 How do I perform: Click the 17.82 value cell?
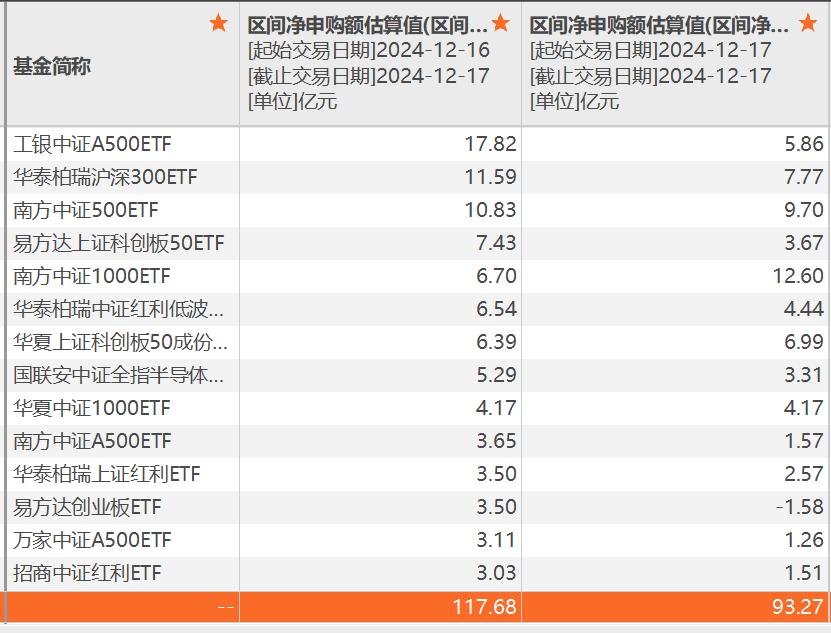490,144
